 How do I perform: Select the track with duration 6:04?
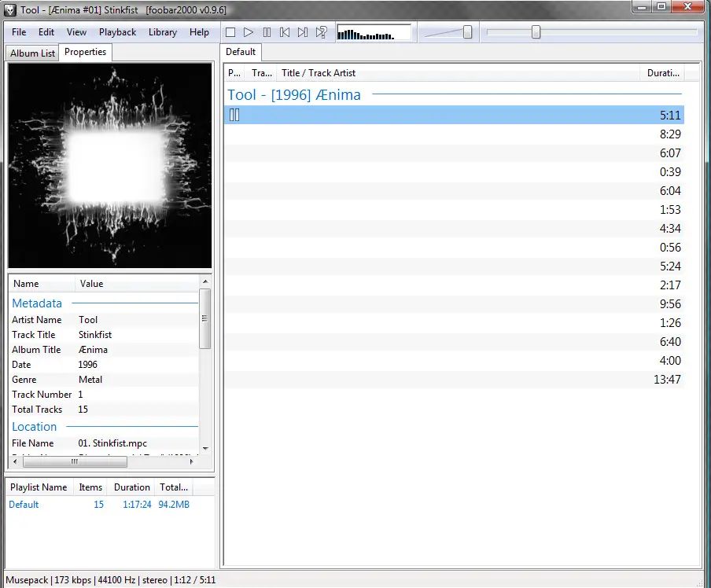[455, 191]
